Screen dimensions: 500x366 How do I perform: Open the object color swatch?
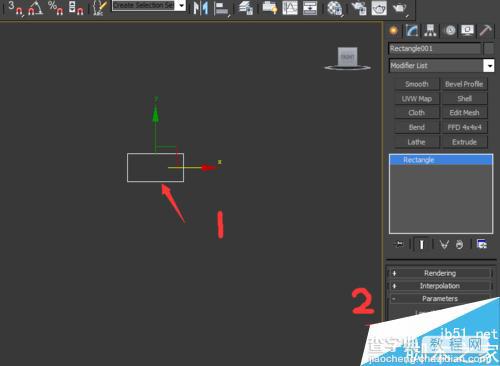point(489,49)
